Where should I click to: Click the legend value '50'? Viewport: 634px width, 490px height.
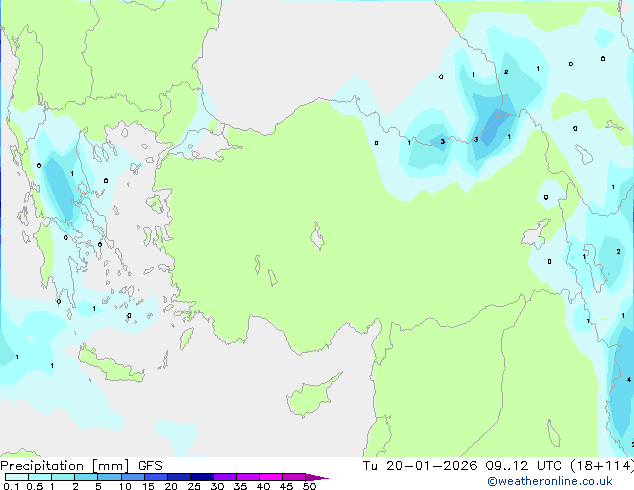[x=309, y=486]
